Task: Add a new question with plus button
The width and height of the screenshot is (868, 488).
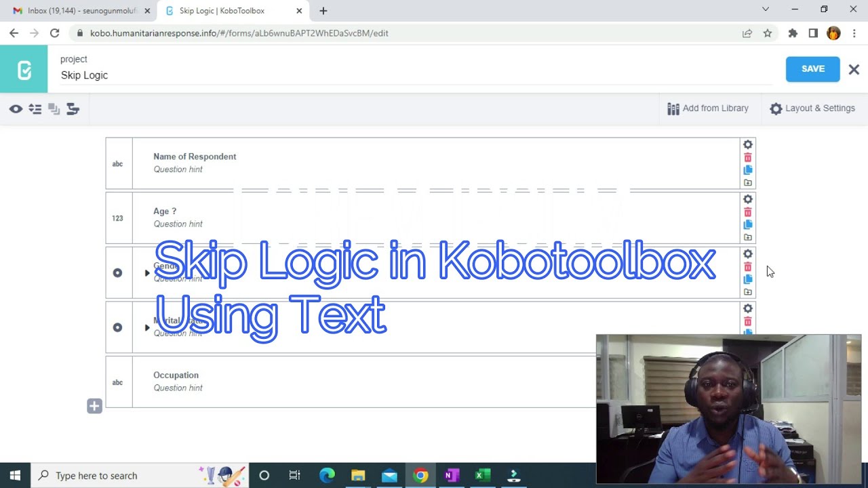Action: (94, 406)
